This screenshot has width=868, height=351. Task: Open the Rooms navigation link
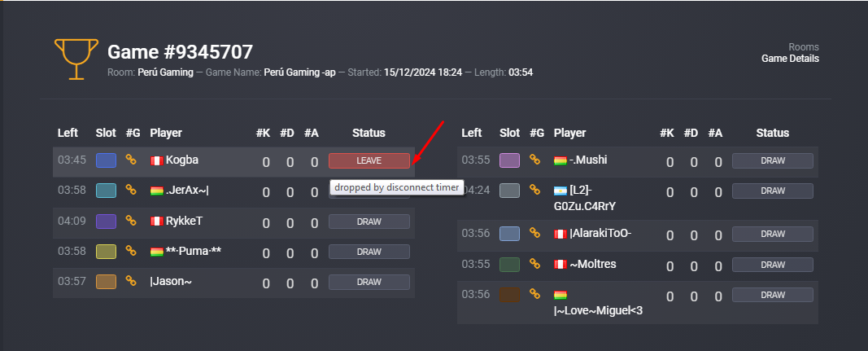(804, 47)
